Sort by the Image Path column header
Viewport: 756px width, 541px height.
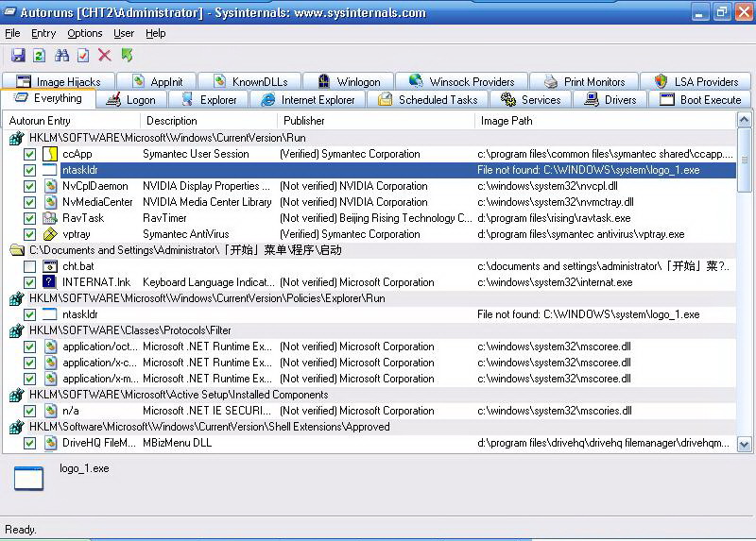pos(507,121)
